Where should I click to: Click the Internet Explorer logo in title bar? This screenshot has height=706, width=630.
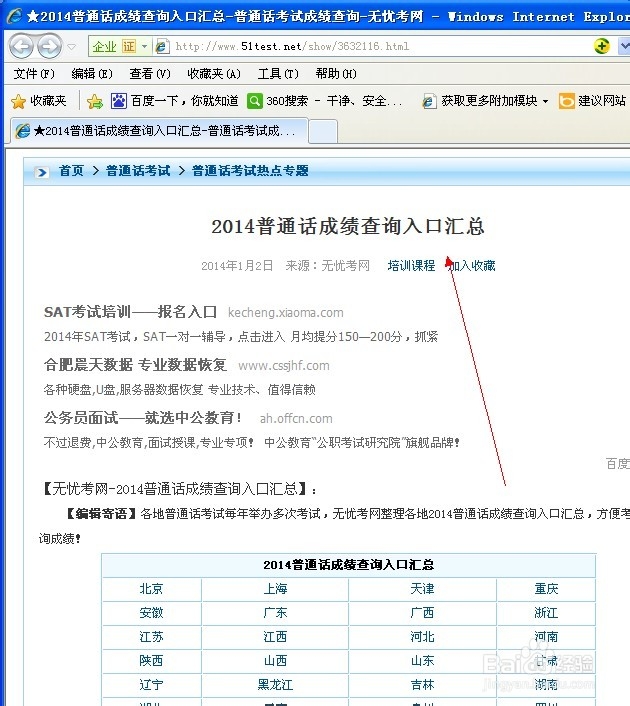point(14,16)
